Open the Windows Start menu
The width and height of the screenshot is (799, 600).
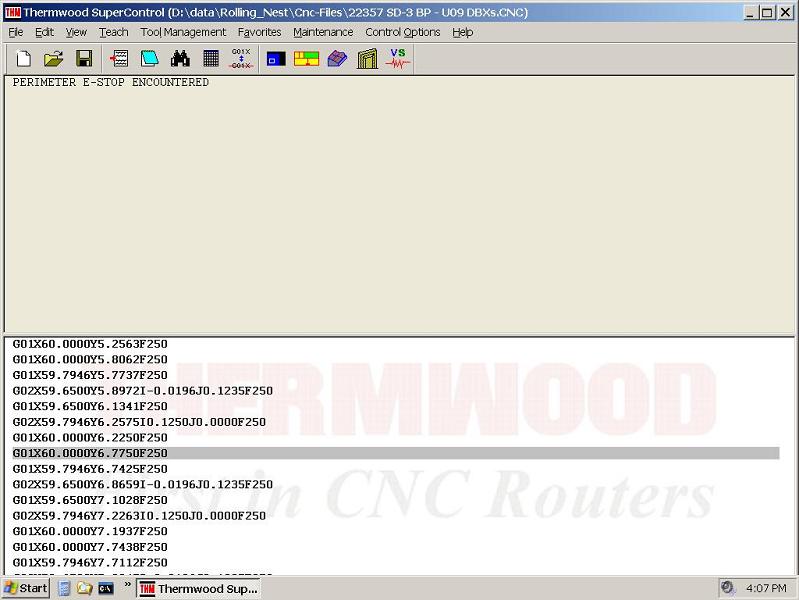coord(25,588)
